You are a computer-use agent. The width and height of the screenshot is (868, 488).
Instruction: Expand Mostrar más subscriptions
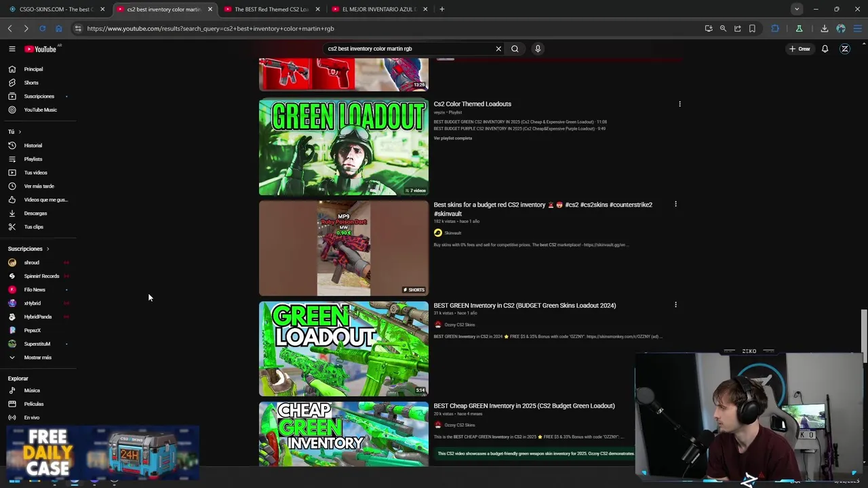pyautogui.click(x=37, y=357)
